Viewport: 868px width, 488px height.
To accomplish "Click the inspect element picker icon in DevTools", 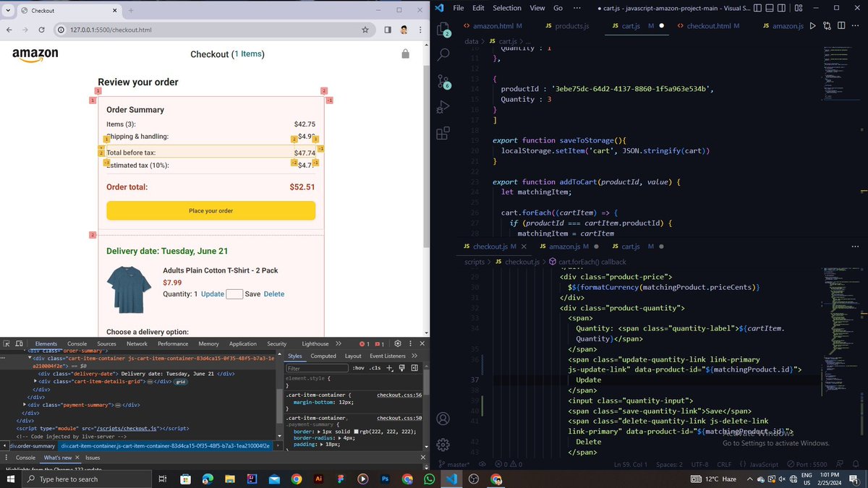I will (7, 344).
